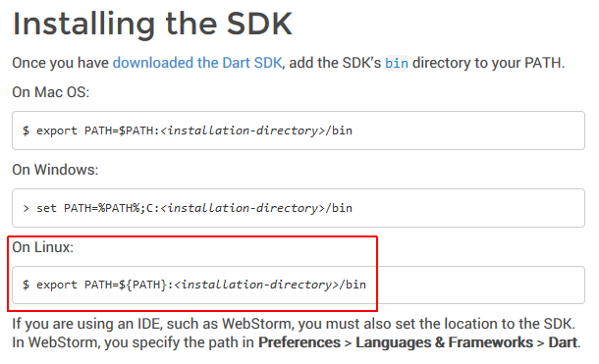Click the bold 'Preferences' text
Image resolution: width=599 pixels, height=364 pixels.
(299, 342)
